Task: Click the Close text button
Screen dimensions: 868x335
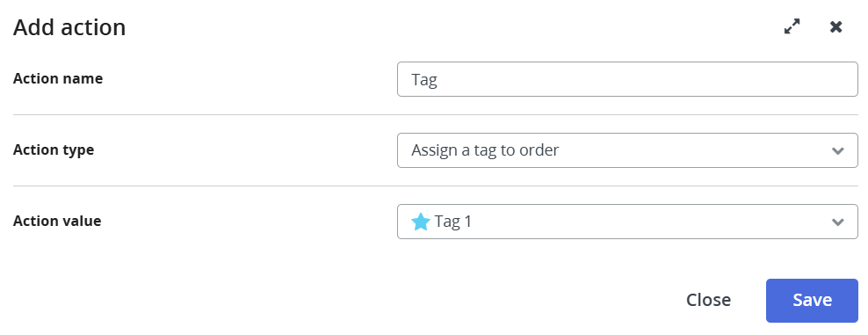Action: click(x=709, y=300)
